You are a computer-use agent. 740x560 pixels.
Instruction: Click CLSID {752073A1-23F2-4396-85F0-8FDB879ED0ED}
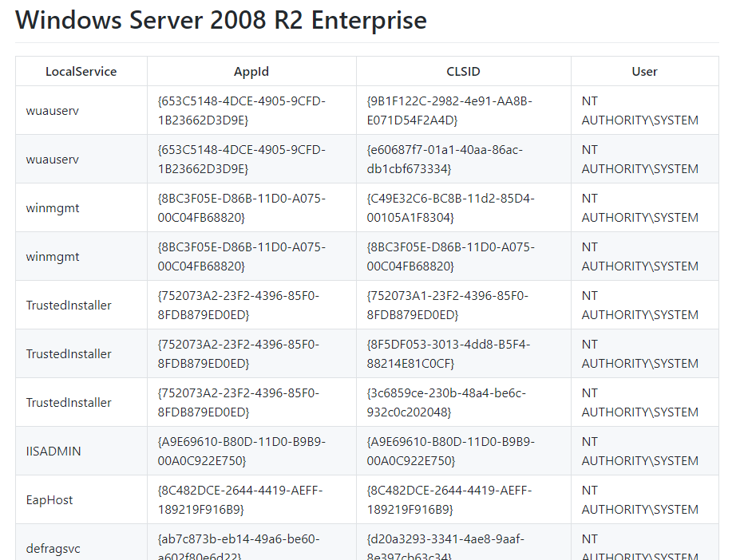pyautogui.click(x=447, y=306)
